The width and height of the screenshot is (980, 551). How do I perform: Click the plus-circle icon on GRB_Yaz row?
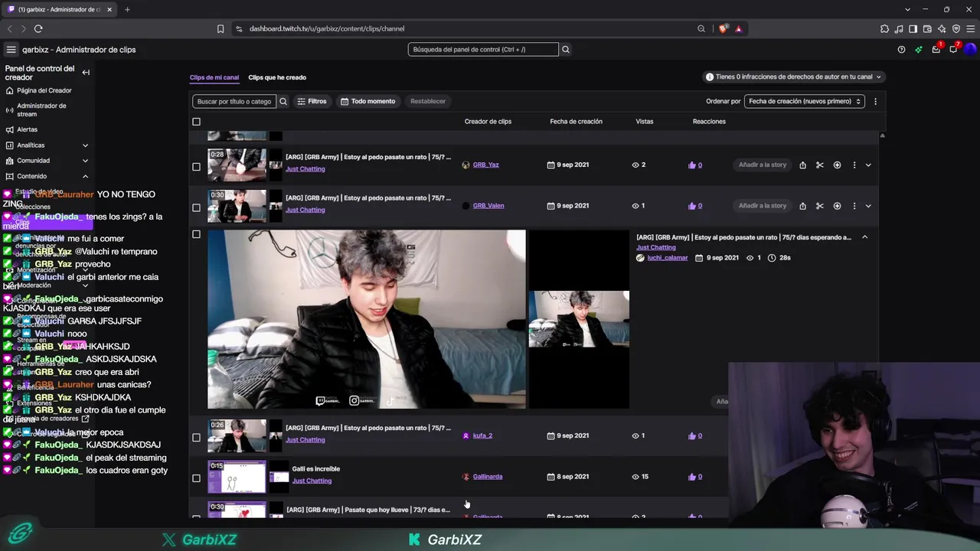coord(837,165)
